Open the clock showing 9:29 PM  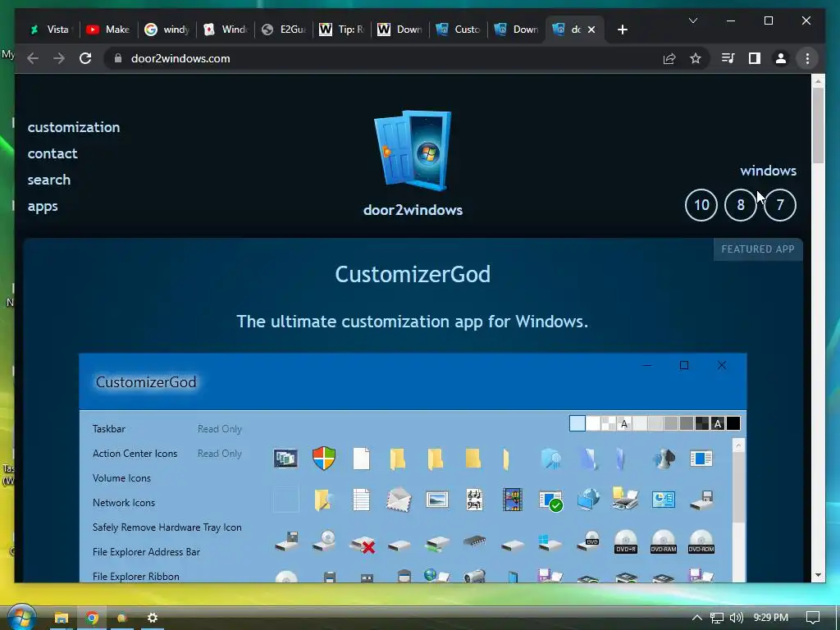770,618
